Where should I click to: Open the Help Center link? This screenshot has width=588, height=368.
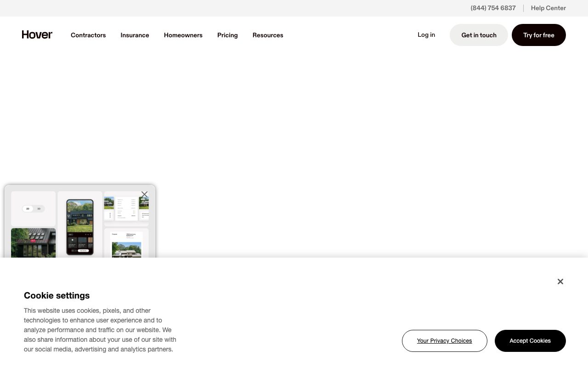click(x=548, y=8)
